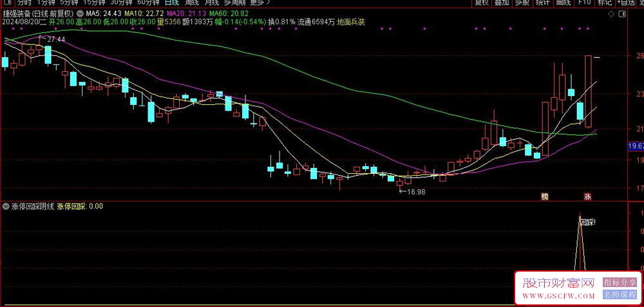
Task: Select the 1分钟 period tab
Action: pyautogui.click(x=45, y=2)
